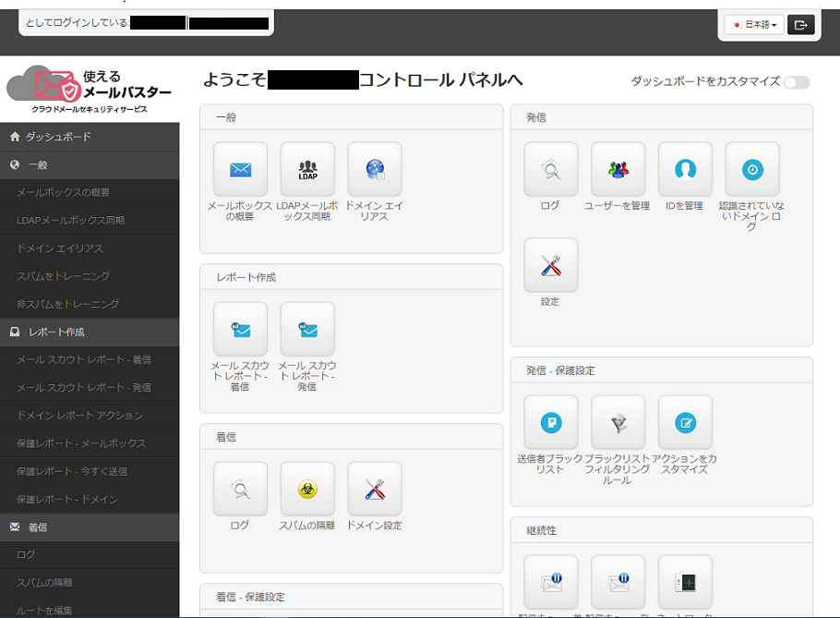Toggle ダッシュボードをカスタマイズ switch
This screenshot has width=840, height=618.
(797, 82)
